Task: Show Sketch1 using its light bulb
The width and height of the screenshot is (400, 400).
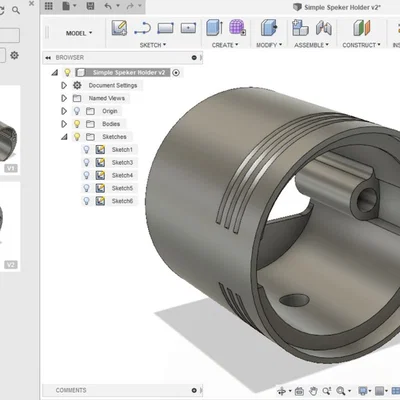Action: [x=86, y=150]
